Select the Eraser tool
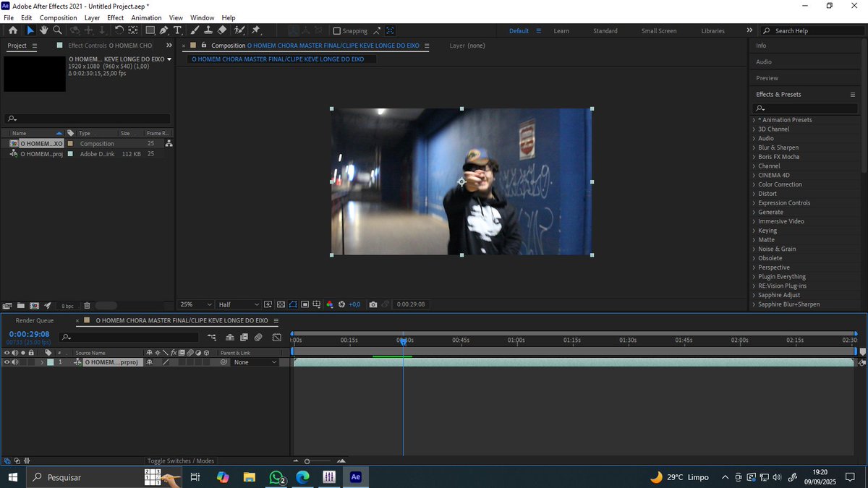The image size is (868, 488). [x=222, y=30]
